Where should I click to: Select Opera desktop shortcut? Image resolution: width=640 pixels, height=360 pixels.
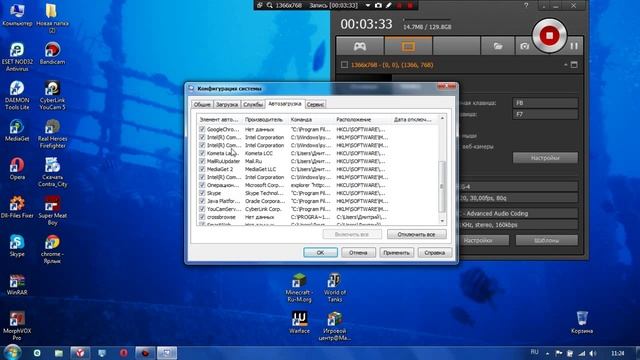click(17, 168)
